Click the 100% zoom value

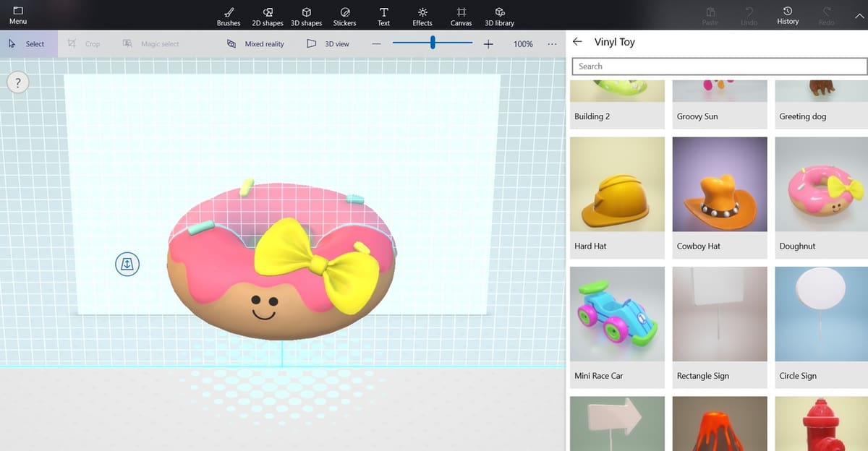(523, 44)
